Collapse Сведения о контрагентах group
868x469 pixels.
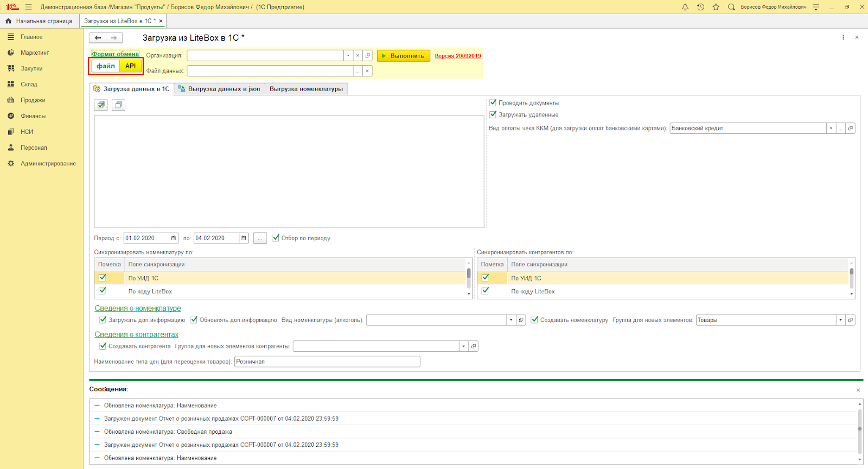(x=136, y=335)
